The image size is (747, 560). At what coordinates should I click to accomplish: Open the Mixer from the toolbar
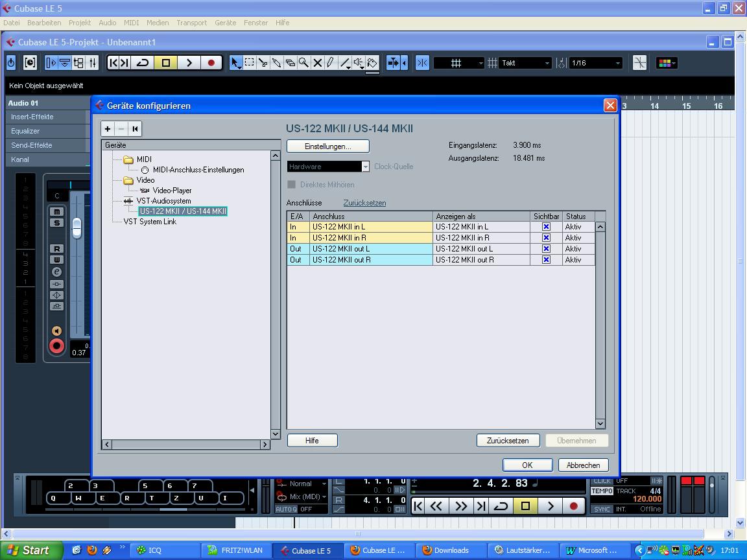93,63
